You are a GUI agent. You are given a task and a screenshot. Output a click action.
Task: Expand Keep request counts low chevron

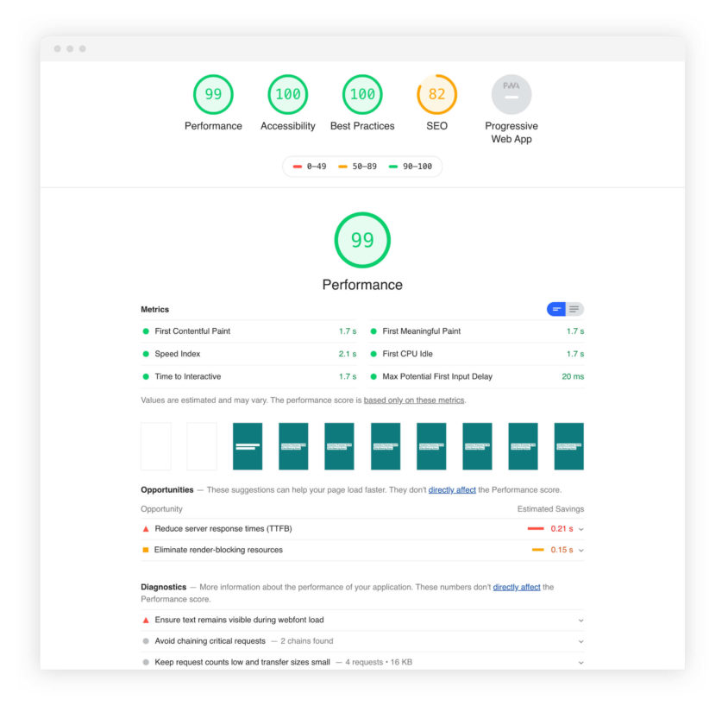pos(581,663)
